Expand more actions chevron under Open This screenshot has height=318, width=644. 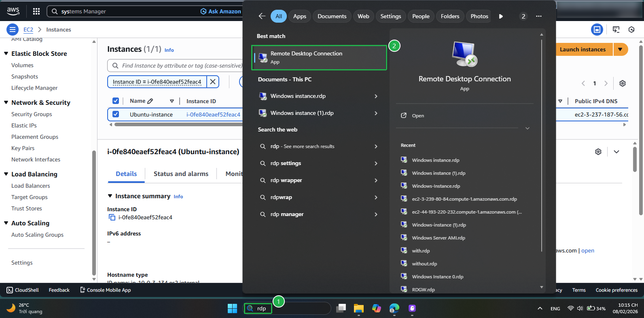click(x=527, y=128)
